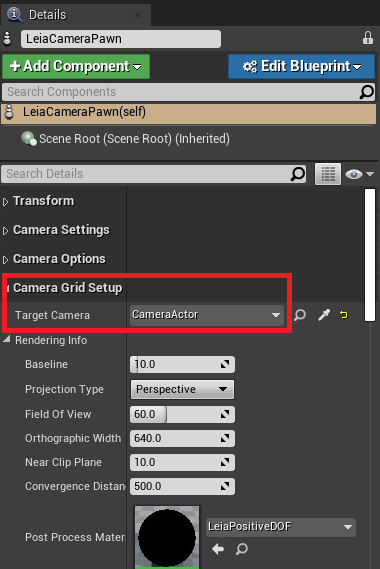Viewport: 380px width, 569px height.
Task: Click the lock icon beside actor name
Action: coord(368,38)
